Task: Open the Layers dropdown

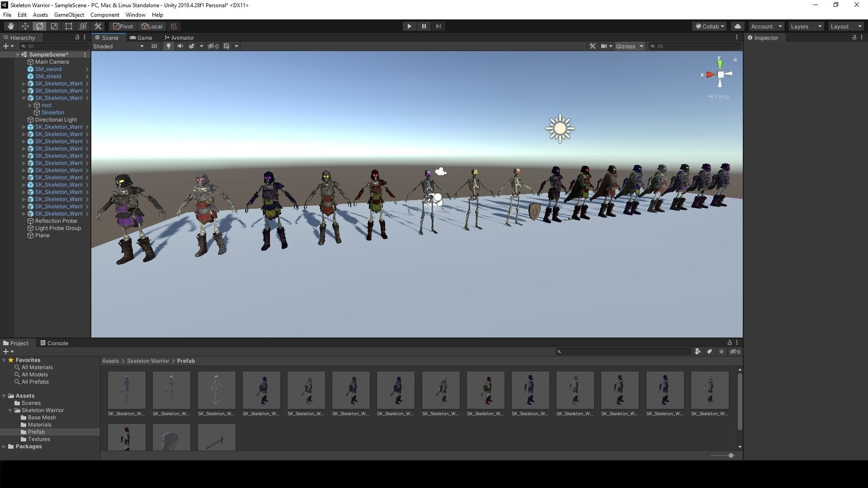Action: [x=806, y=26]
